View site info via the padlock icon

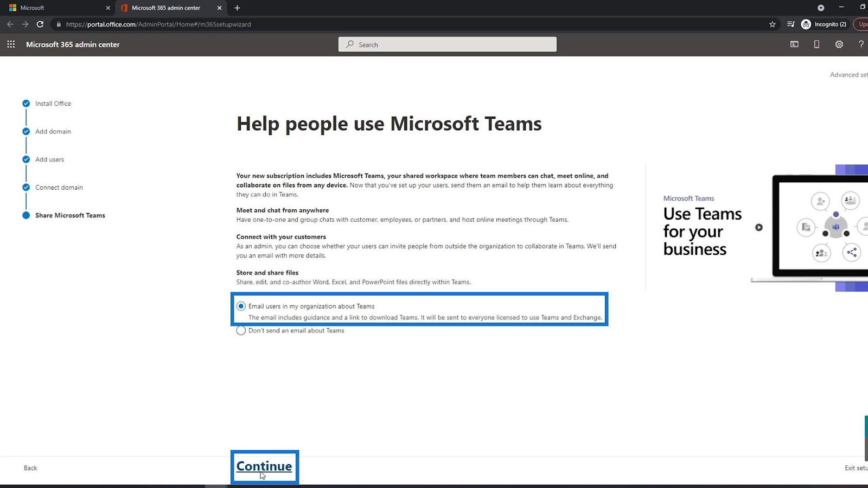[x=59, y=24]
